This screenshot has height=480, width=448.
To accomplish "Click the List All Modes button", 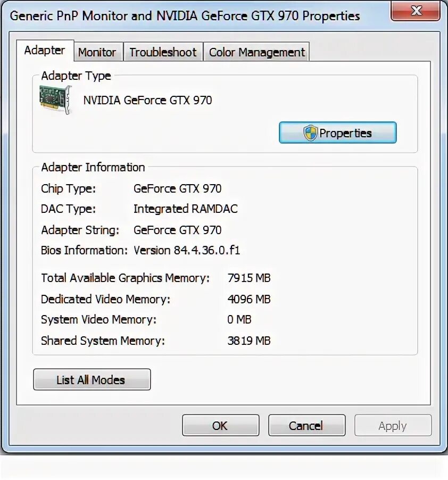I will [x=92, y=379].
